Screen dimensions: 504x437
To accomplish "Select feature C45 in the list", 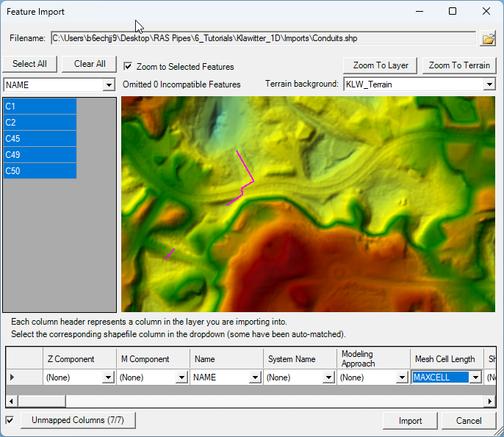I will coord(40,139).
